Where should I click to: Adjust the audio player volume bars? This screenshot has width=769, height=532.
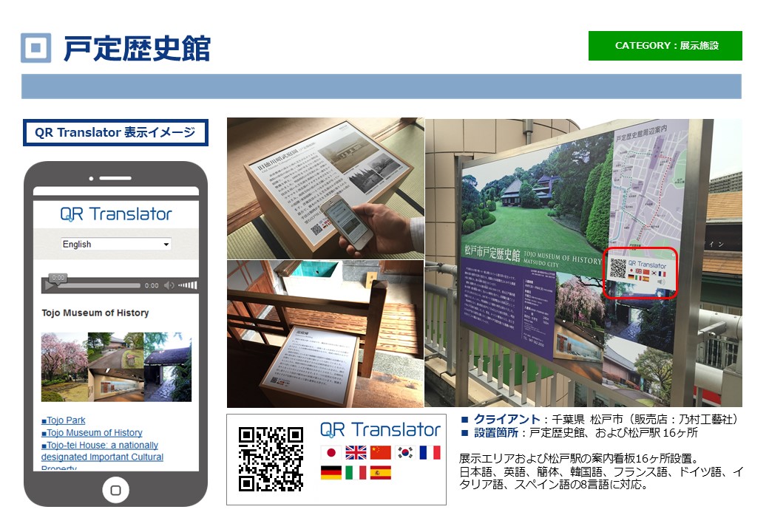click(x=187, y=285)
